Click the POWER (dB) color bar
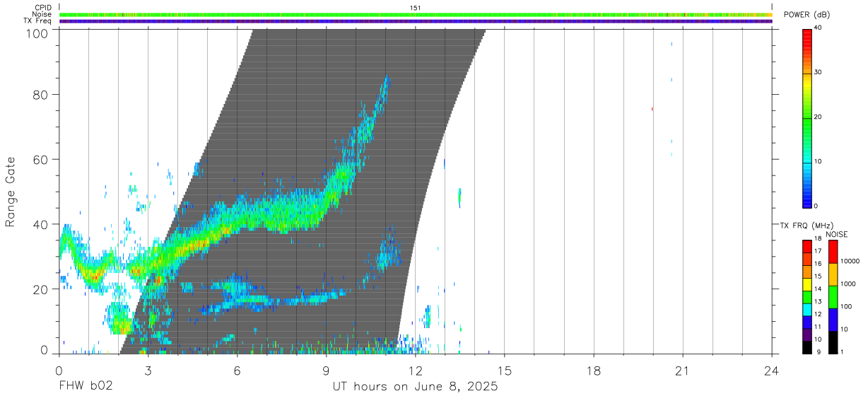Image resolution: width=868 pixels, height=401 pixels. 807,118
